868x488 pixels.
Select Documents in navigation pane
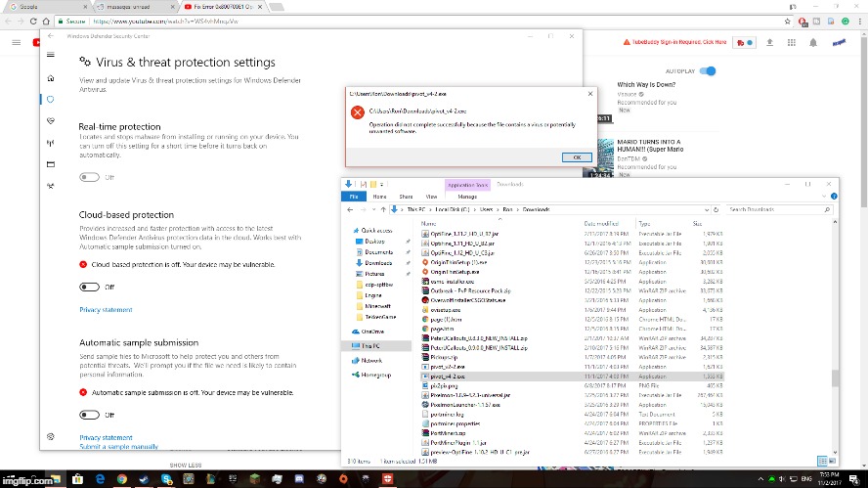(x=378, y=252)
